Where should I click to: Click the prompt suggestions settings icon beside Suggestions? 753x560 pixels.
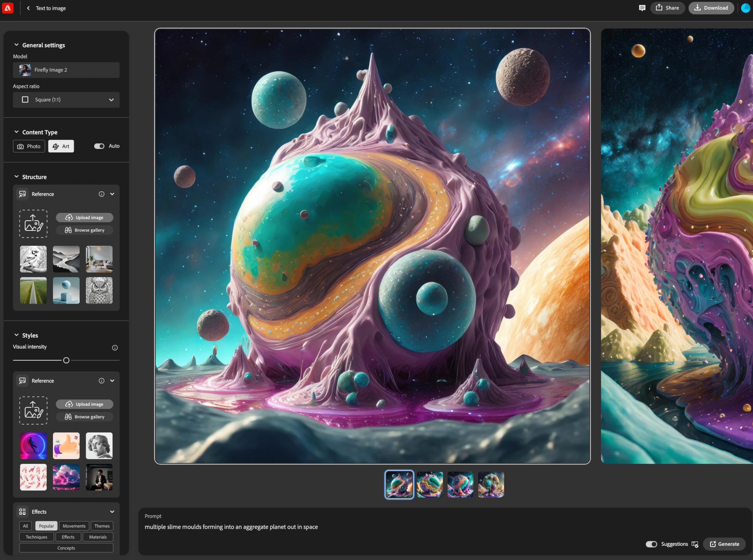[695, 544]
